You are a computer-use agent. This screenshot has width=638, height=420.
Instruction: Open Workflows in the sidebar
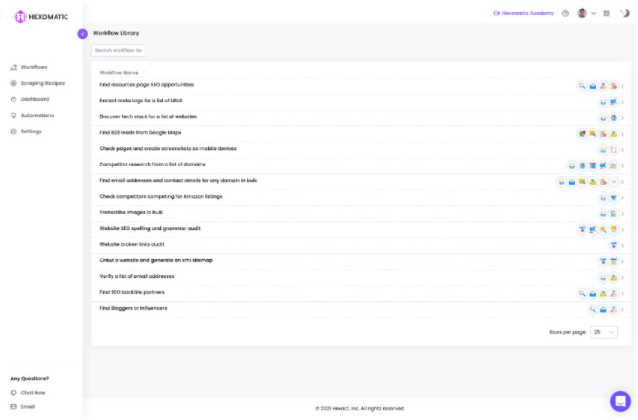click(x=34, y=67)
